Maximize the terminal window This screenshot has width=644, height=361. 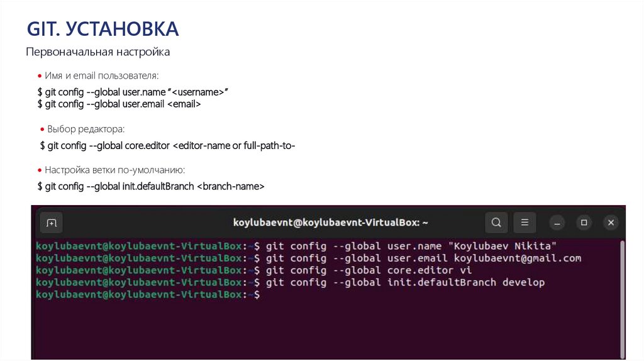coord(584,223)
